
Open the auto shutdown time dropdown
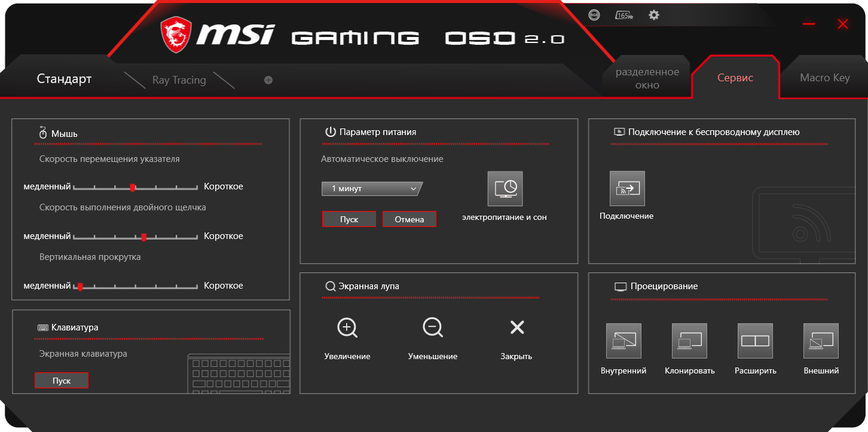[x=372, y=189]
